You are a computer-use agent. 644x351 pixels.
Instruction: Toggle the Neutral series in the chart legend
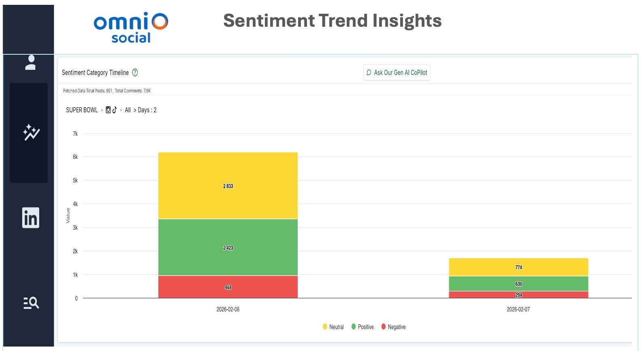pos(333,327)
